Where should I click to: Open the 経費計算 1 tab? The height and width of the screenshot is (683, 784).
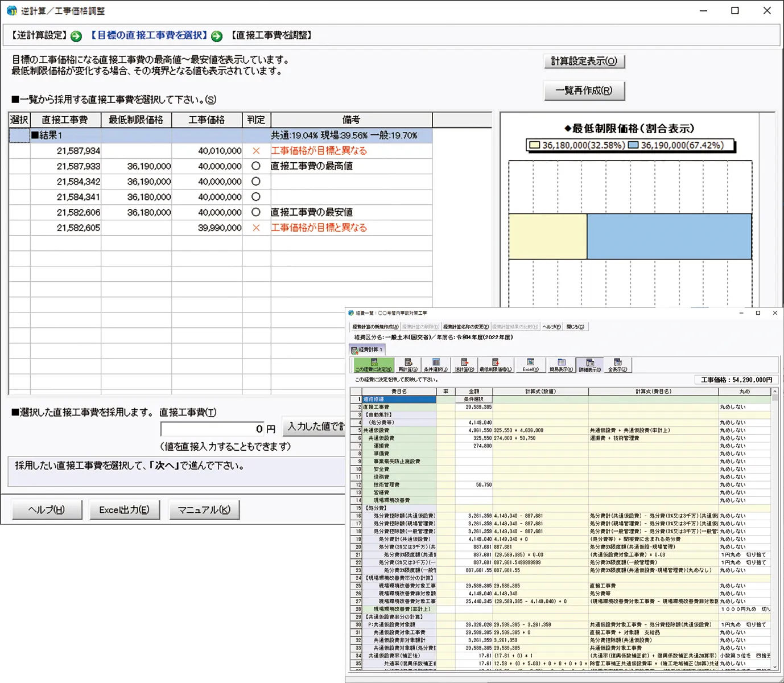[367, 350]
